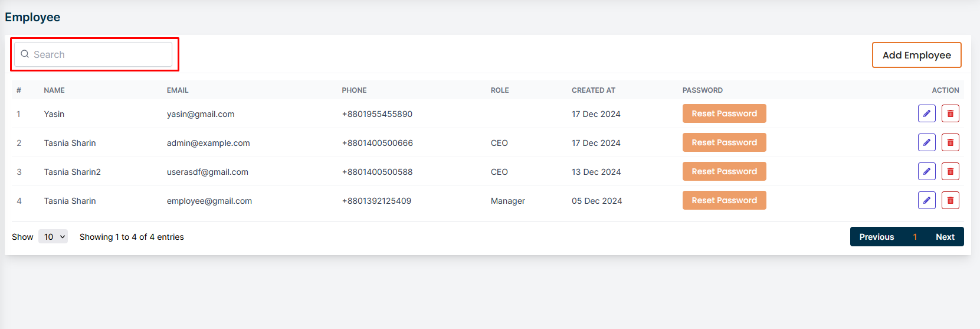Reset password for employee@gmail.com

(x=724, y=200)
